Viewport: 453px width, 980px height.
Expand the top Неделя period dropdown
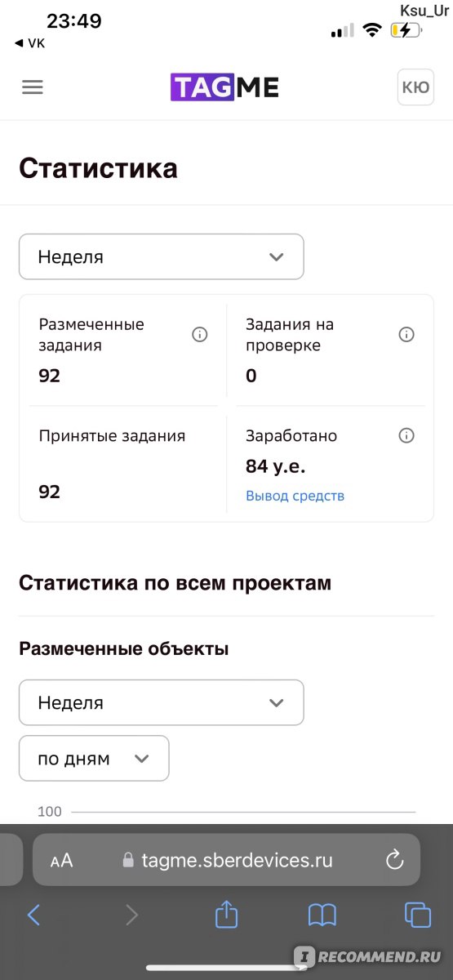(x=162, y=257)
